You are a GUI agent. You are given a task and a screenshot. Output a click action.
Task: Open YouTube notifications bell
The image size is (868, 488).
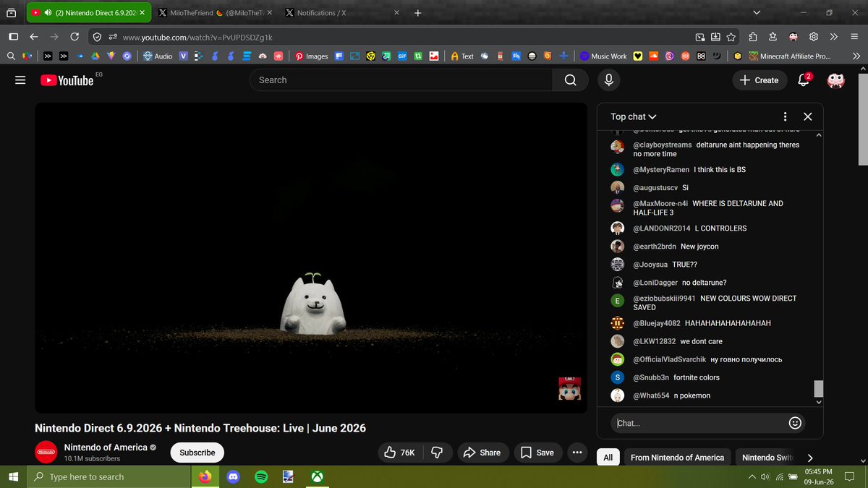coord(804,80)
